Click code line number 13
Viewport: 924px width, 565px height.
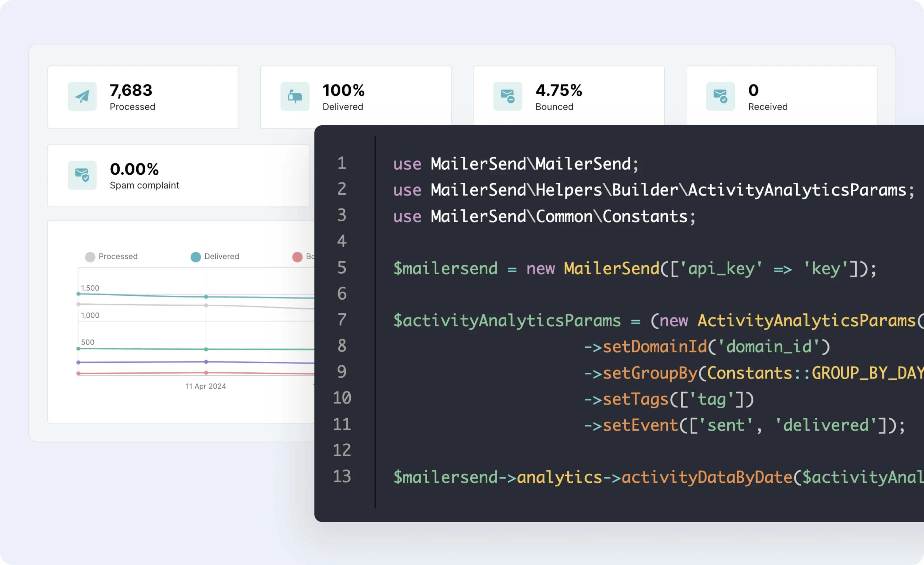coord(342,476)
